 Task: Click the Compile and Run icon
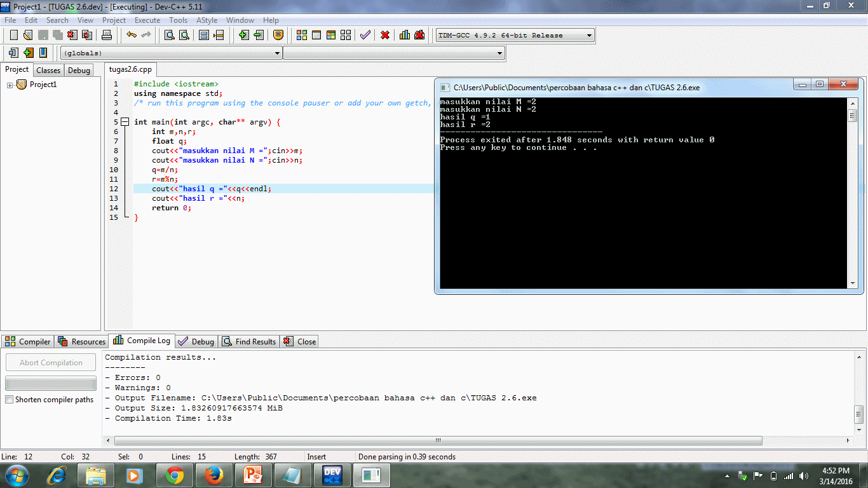tap(330, 35)
